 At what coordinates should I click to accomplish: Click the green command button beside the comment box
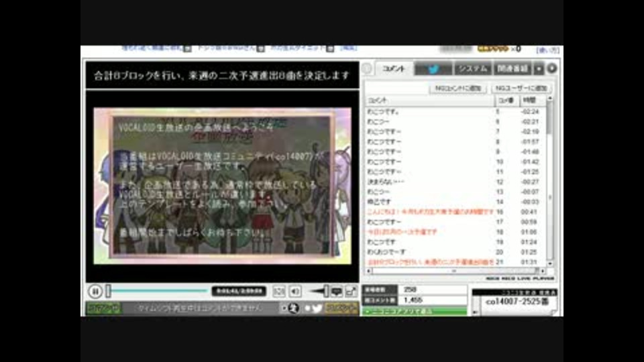click(x=103, y=308)
